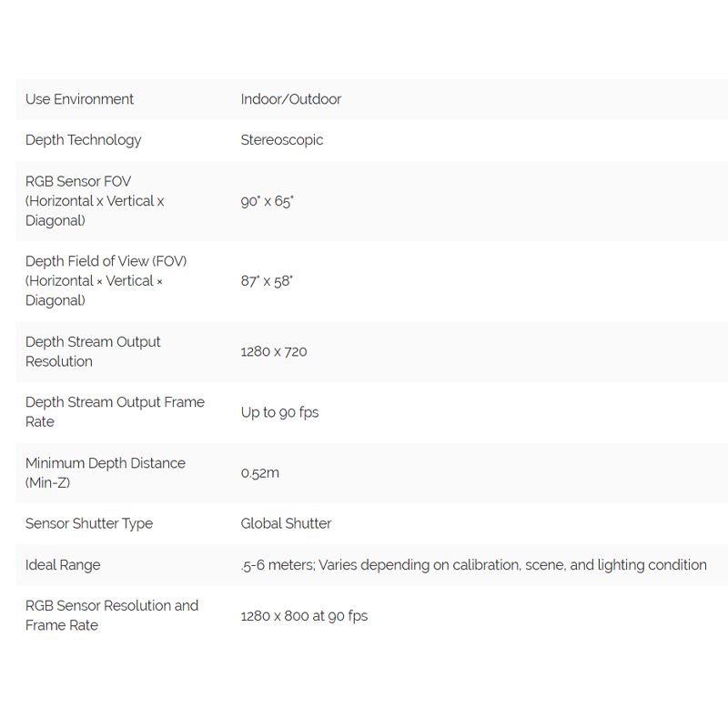Click the Use Environment label

tap(79, 99)
